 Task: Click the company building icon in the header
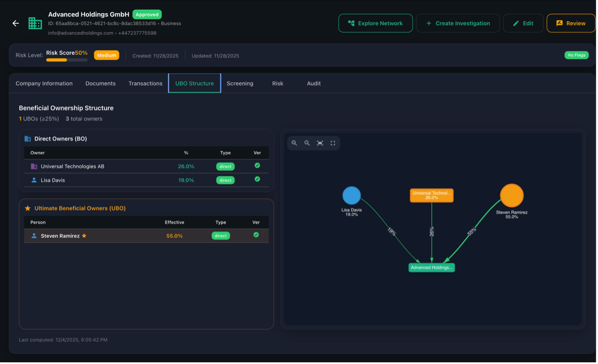(x=35, y=23)
